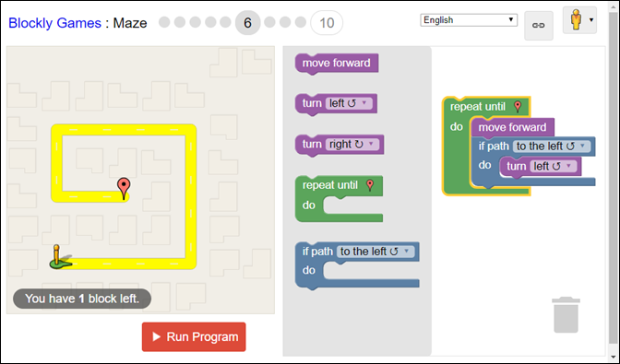Open the 'right' dropdown in toolbox turn block

click(x=352, y=145)
